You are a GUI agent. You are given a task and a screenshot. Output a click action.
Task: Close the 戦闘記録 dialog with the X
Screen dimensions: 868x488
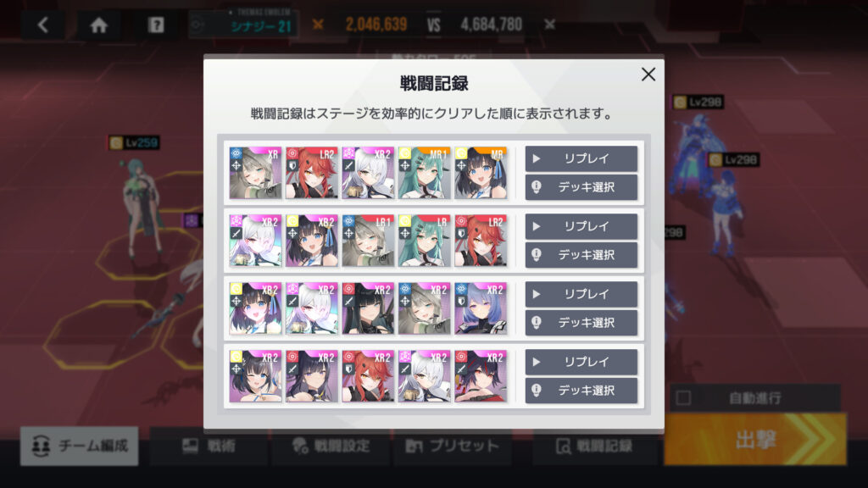(x=648, y=75)
